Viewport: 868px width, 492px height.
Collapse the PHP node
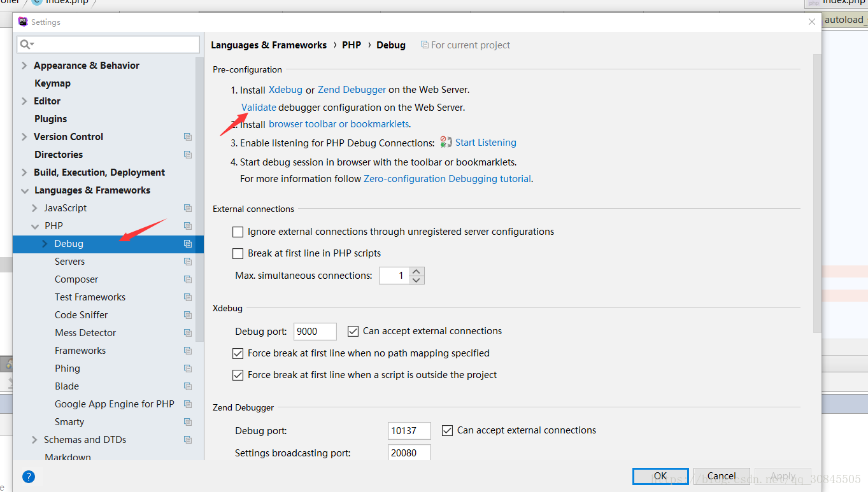pos(34,226)
